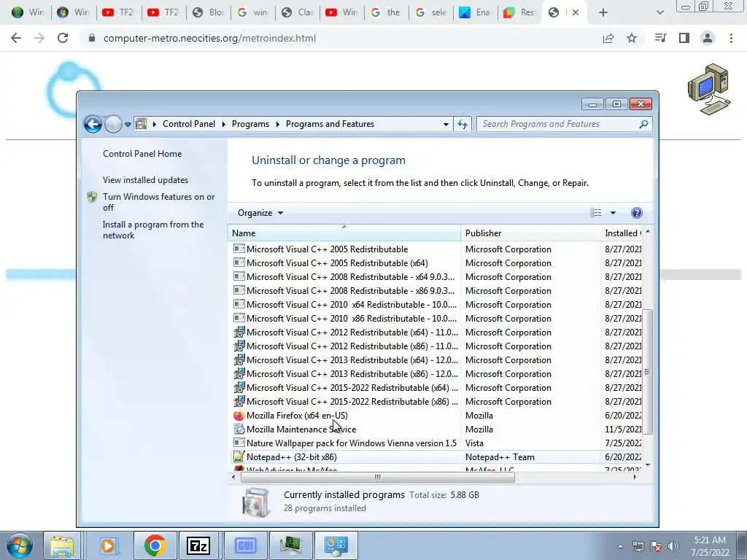Click the share page icon in Chrome
This screenshot has width=747, height=560.
tap(608, 38)
